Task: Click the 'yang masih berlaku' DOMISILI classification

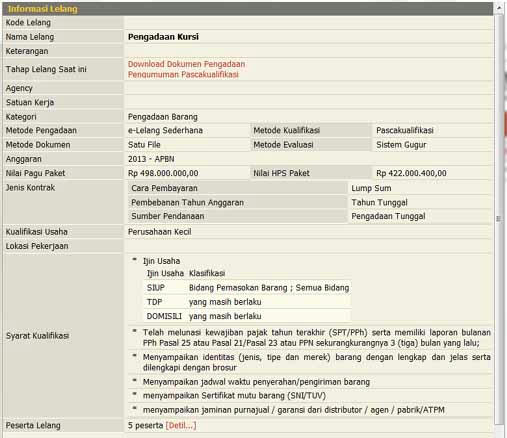Action: [x=225, y=316]
